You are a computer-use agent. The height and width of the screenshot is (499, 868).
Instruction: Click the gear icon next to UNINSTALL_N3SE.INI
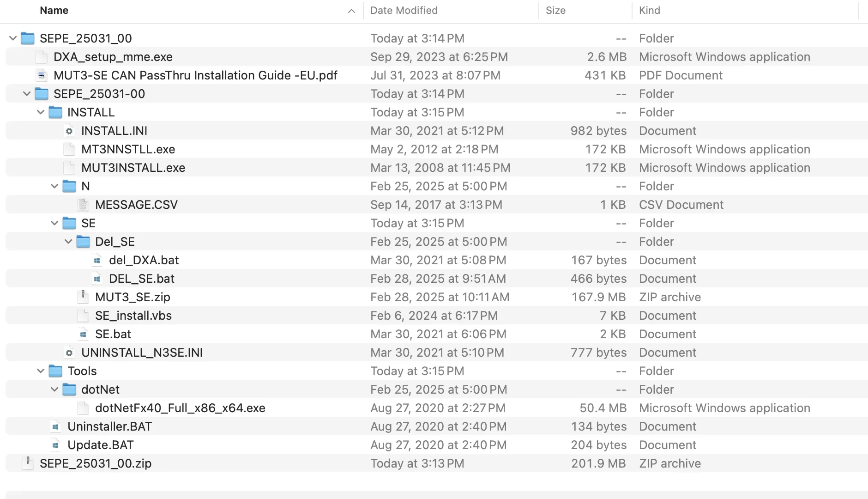point(69,353)
